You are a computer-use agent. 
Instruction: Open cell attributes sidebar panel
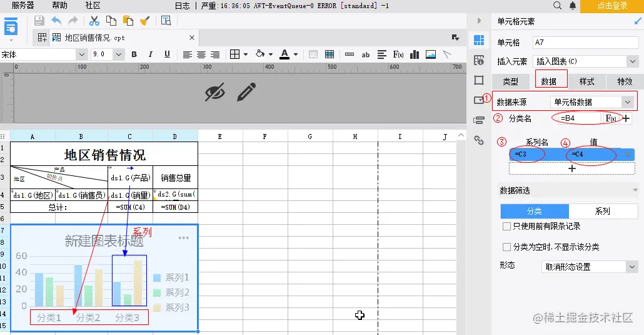(x=479, y=60)
